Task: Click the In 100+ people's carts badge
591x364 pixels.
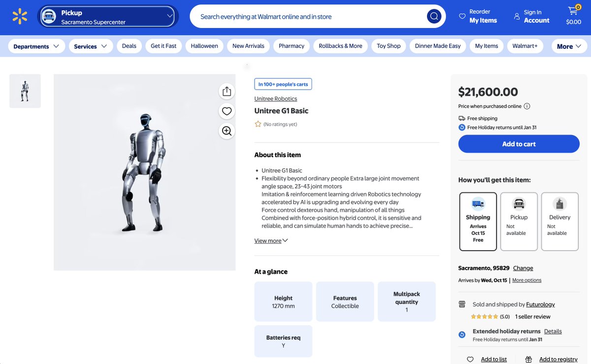Action: pyautogui.click(x=283, y=84)
